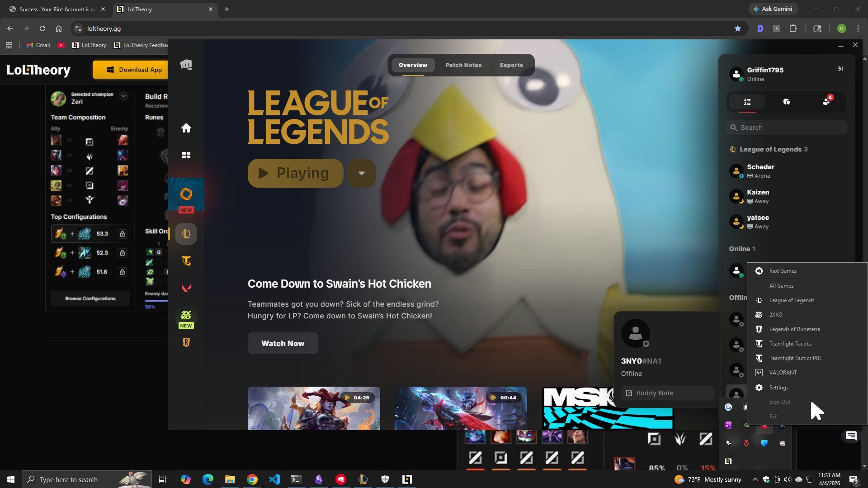Select the VALORANT icon in the sidebar
Viewport: 868px width, 488px height.
pos(186,288)
